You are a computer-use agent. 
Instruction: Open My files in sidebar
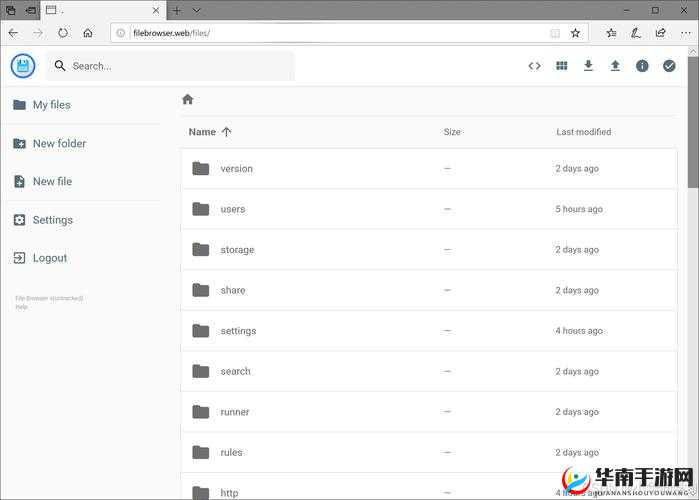pyautogui.click(x=51, y=105)
